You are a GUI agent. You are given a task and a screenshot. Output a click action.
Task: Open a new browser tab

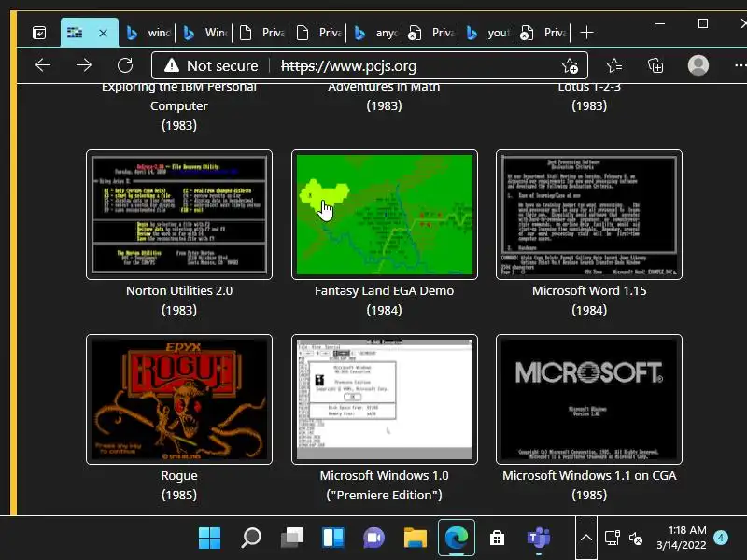587,33
